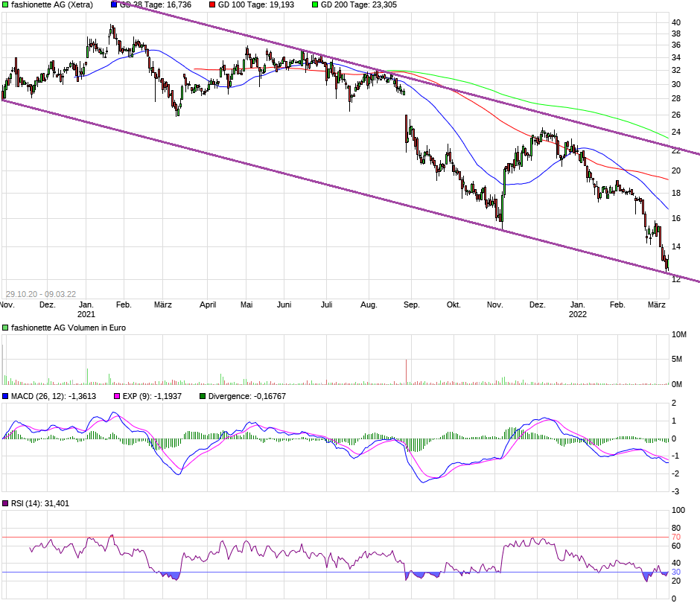Screen dimensions: 700x606
Task: Click the green fashionette AG (Xetra) legend swatch
Action: point(5,5)
